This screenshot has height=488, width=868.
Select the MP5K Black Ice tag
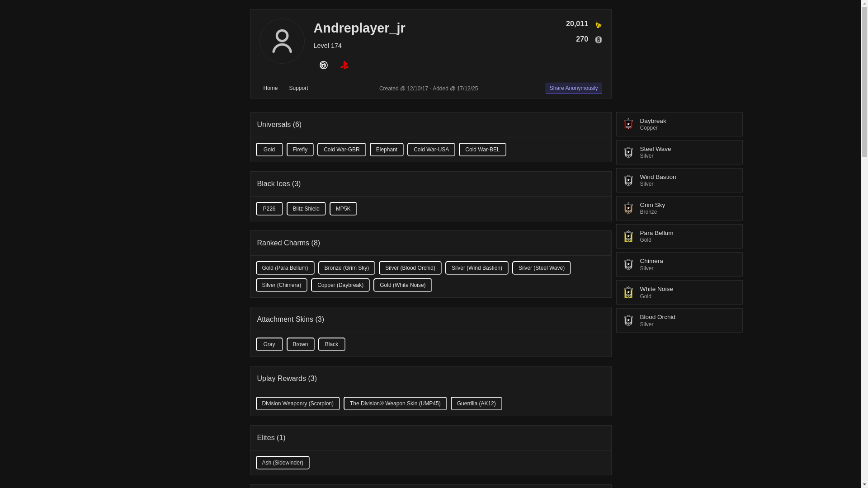point(343,209)
